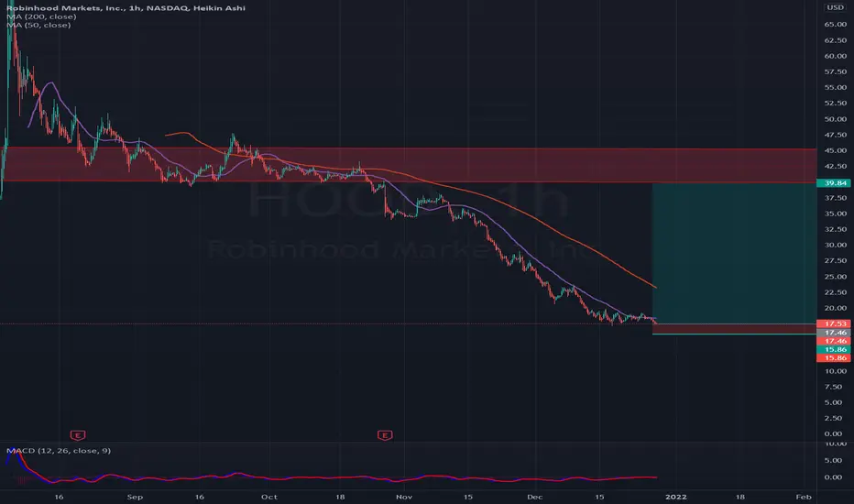Screen dimensions: 854x504
Task: Click the earnings E marker before November
Action: pos(385,434)
